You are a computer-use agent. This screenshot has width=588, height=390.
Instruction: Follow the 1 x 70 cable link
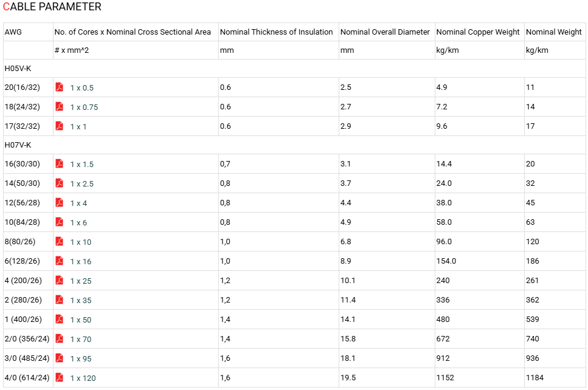81,340
